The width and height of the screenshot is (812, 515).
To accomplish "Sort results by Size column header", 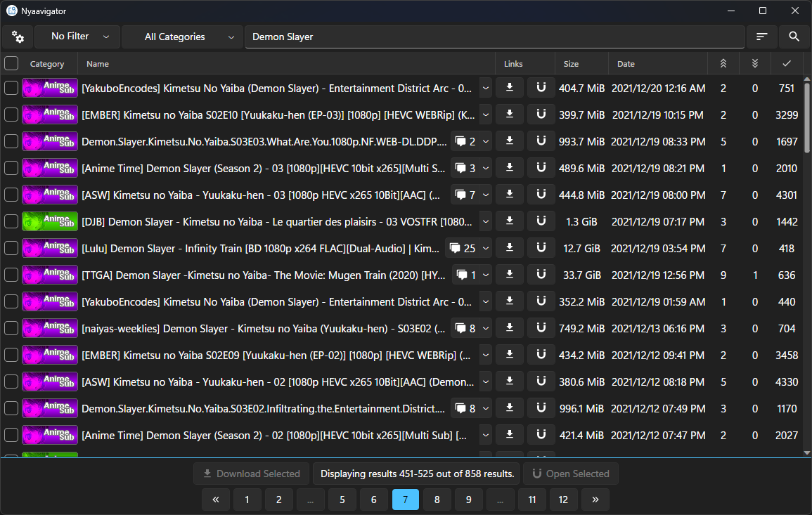I will tap(581, 64).
